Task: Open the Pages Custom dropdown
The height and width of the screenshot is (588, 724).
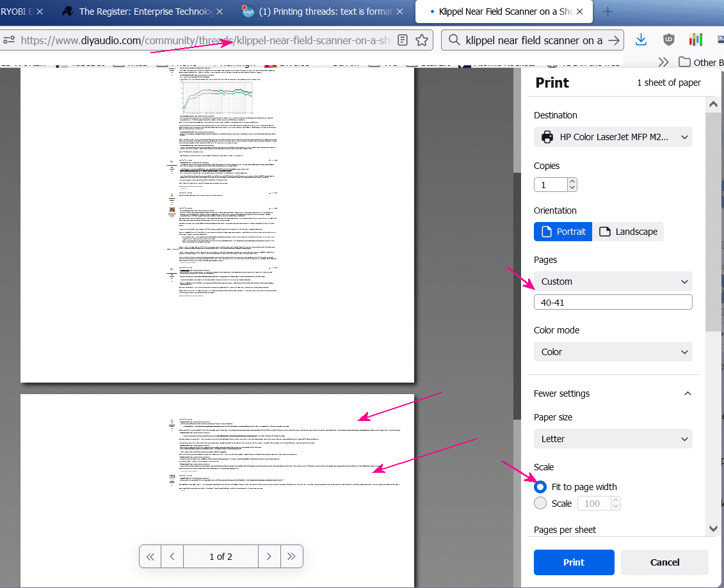Action: [x=613, y=282]
